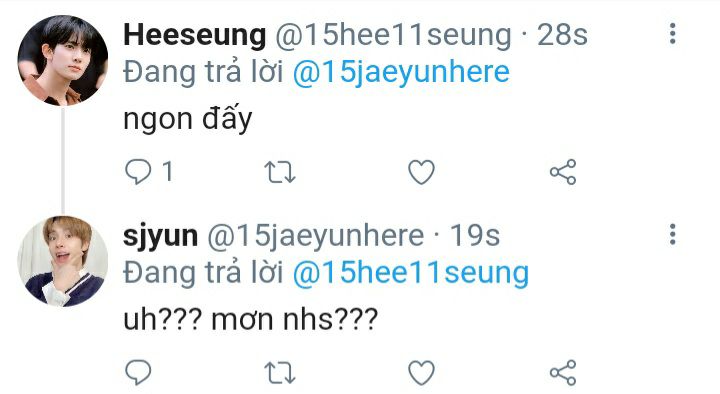Share Heeseung's tweet
The image size is (720, 394).
pos(563,172)
